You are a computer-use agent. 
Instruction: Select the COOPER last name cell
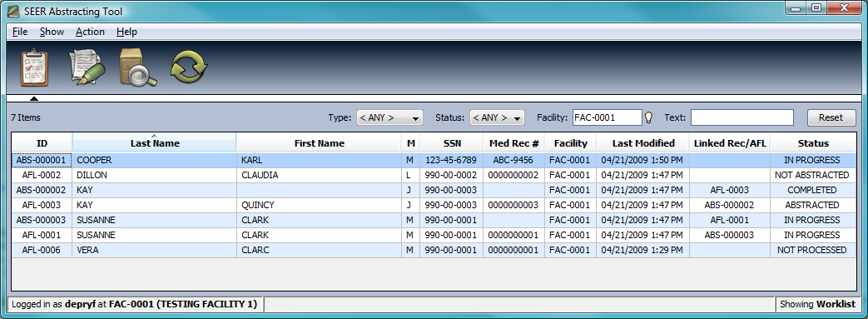[x=155, y=160]
